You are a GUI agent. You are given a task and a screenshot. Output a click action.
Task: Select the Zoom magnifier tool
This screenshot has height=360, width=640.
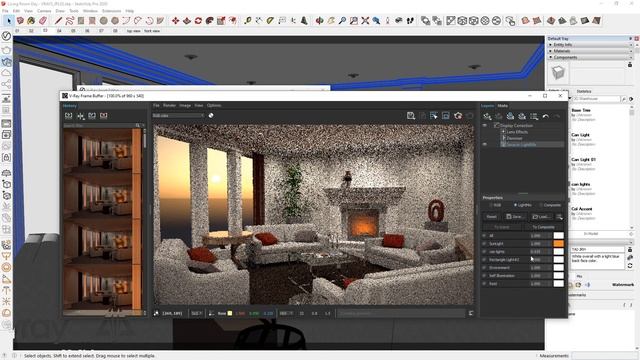[x=342, y=20]
